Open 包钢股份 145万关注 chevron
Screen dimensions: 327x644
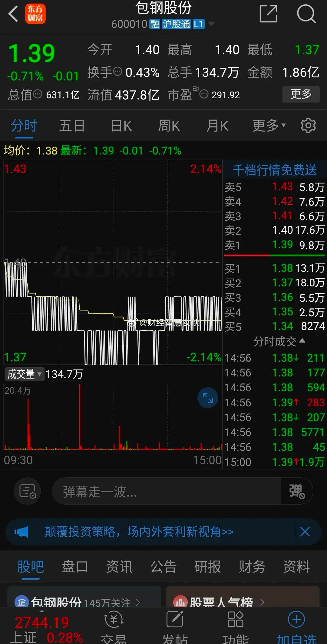(138, 603)
